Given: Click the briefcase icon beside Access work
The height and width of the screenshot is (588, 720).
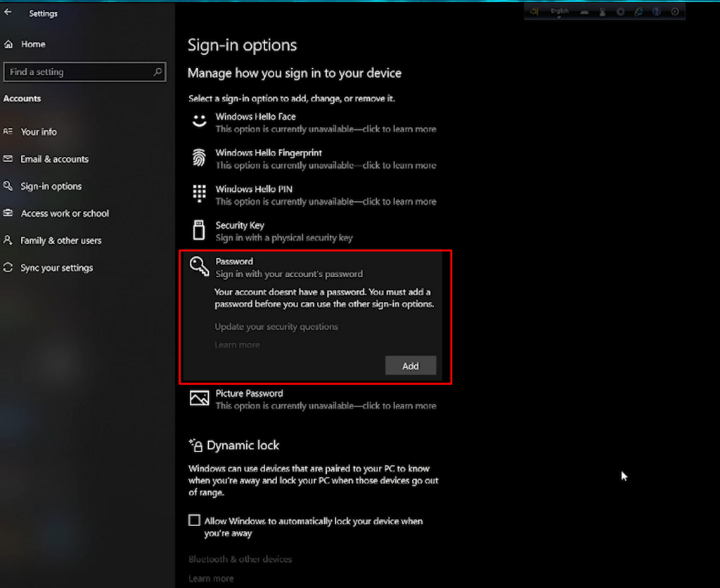Looking at the screenshot, I should (8, 212).
